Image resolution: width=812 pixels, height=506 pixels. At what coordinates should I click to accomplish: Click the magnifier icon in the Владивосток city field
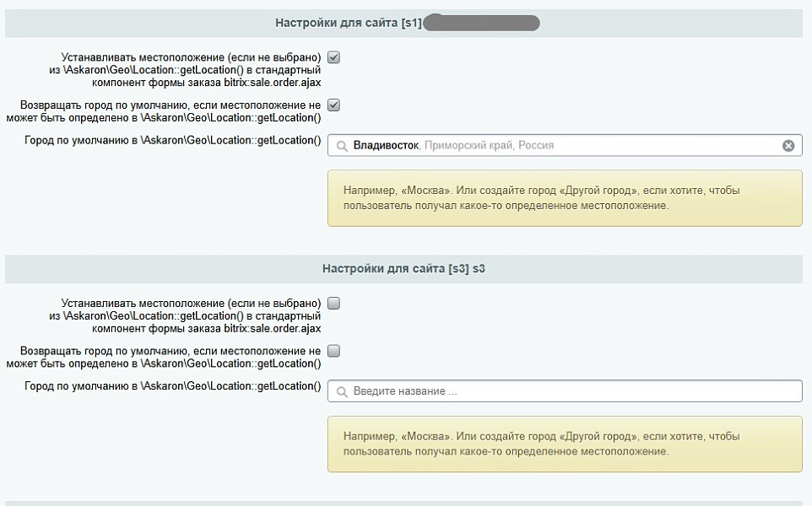pos(340,145)
